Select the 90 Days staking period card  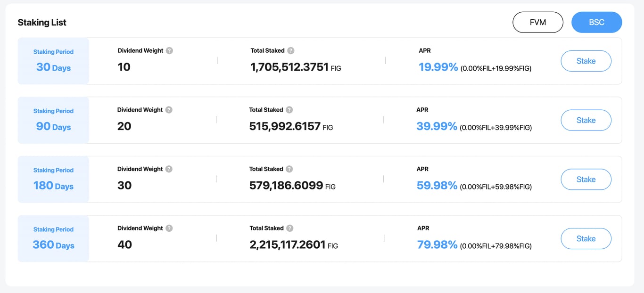[53, 120]
